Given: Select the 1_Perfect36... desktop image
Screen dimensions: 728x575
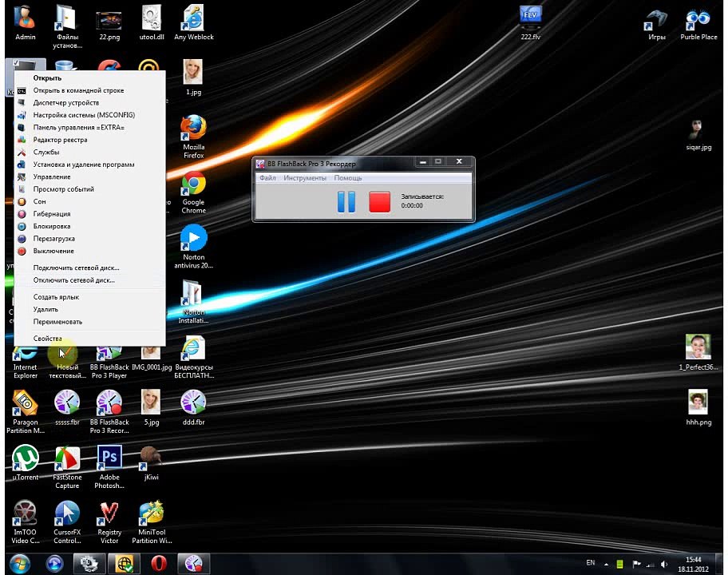Looking at the screenshot, I should 698,352.
